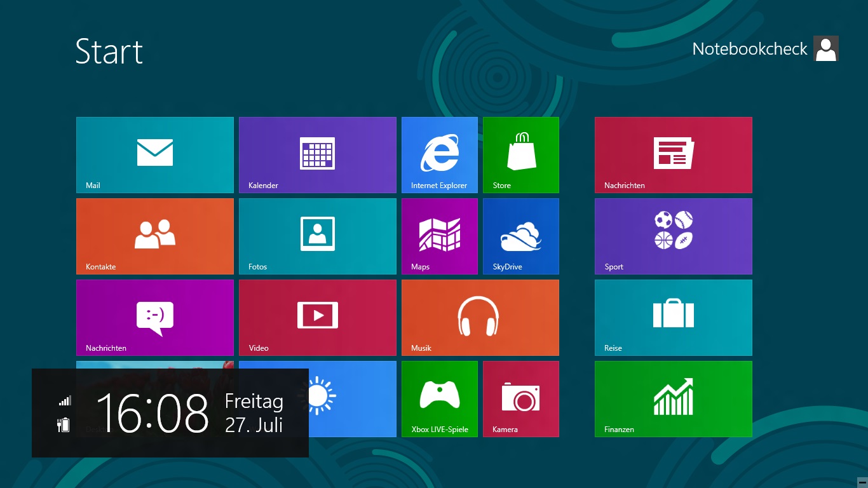The image size is (868, 488).
Task: Click the 16:08 clock time
Action: 153,413
